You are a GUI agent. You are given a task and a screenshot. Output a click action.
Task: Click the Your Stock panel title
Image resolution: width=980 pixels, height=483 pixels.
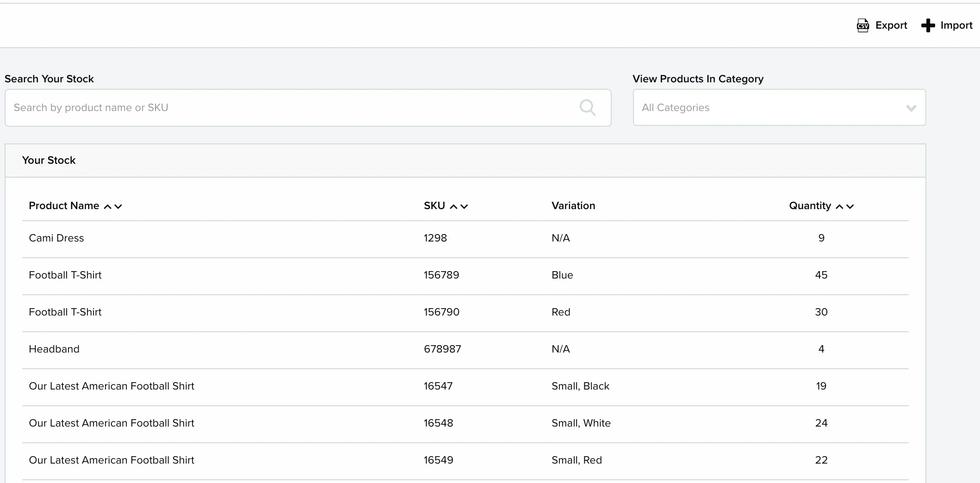tap(49, 161)
